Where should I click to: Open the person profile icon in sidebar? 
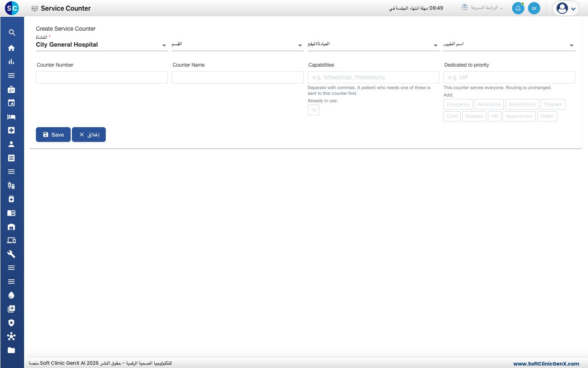(11, 144)
